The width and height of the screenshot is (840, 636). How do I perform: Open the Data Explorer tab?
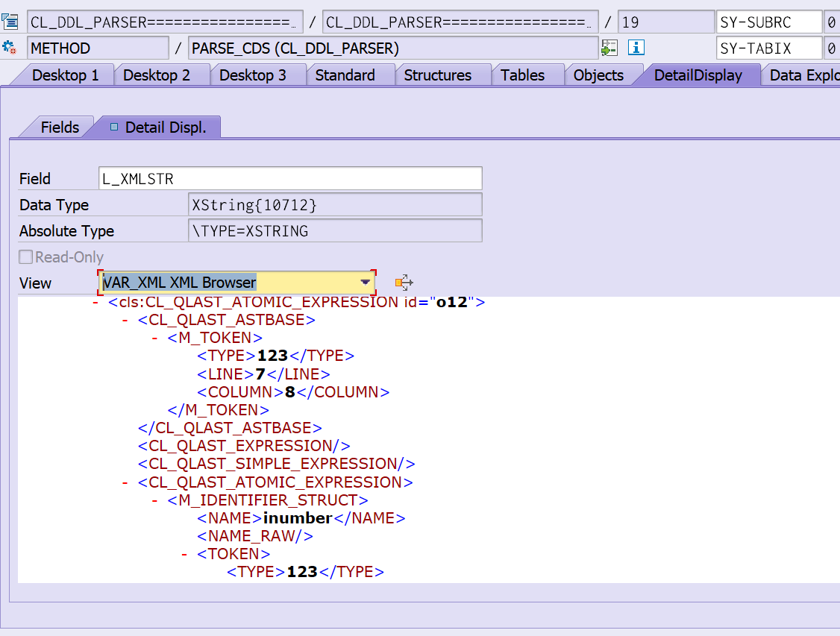point(803,75)
